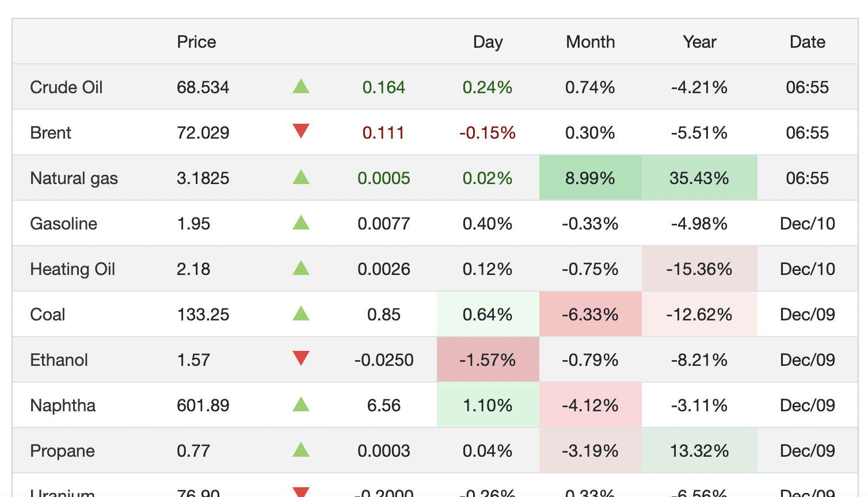868x497 pixels.
Task: Click the green up arrow in Natural gas row
Action: (x=301, y=177)
